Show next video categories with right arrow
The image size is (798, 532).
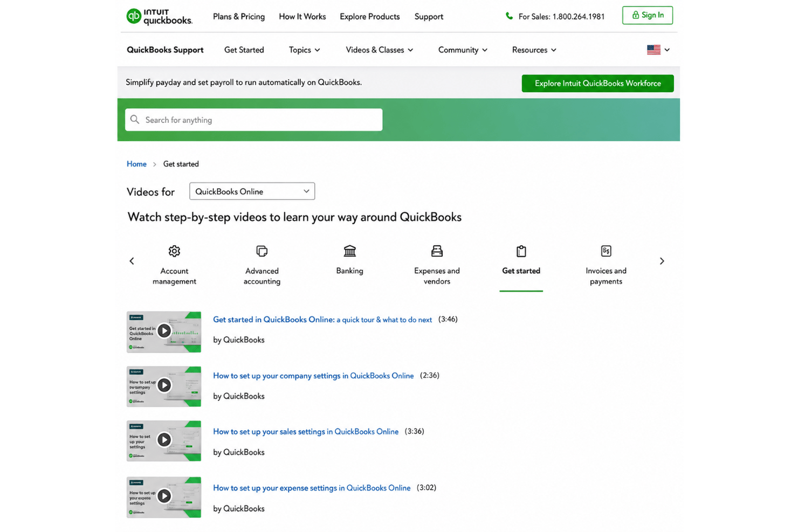coord(662,261)
